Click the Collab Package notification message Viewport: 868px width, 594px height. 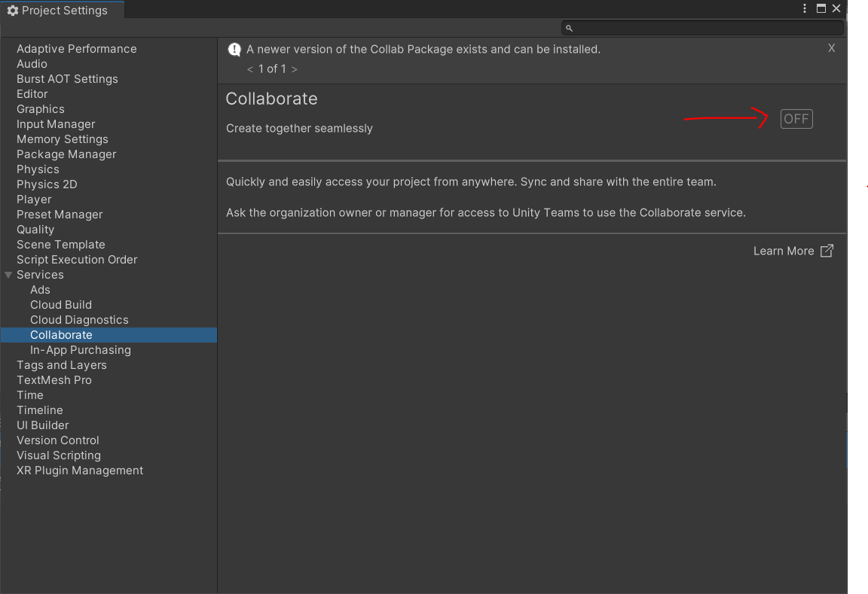pos(423,49)
